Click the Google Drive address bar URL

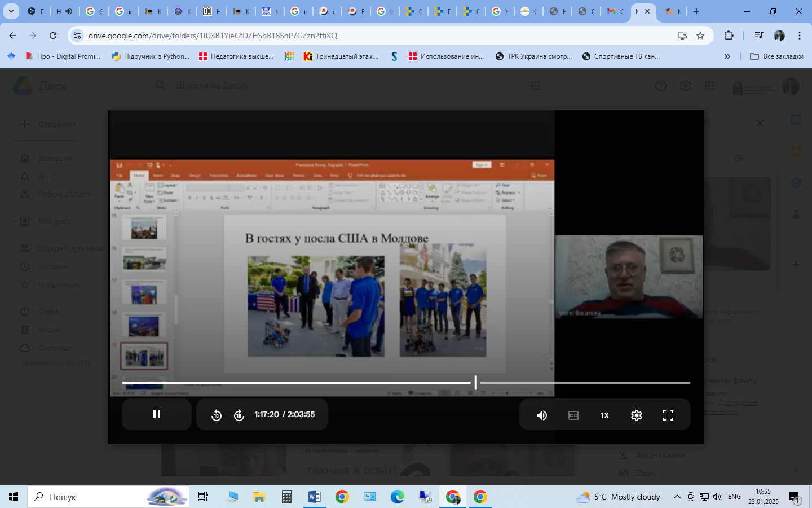pos(213,36)
